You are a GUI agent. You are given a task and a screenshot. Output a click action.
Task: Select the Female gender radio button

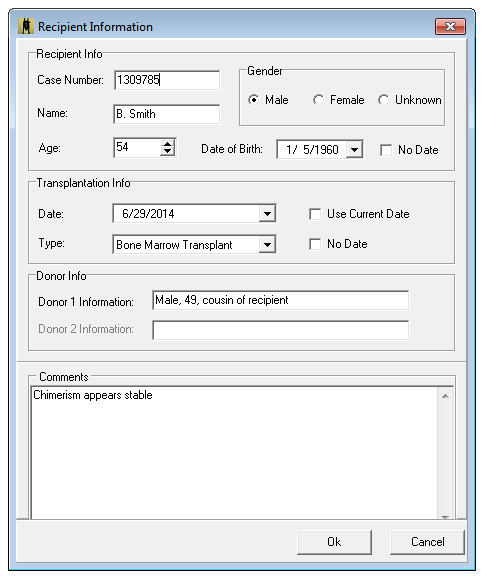[x=318, y=100]
